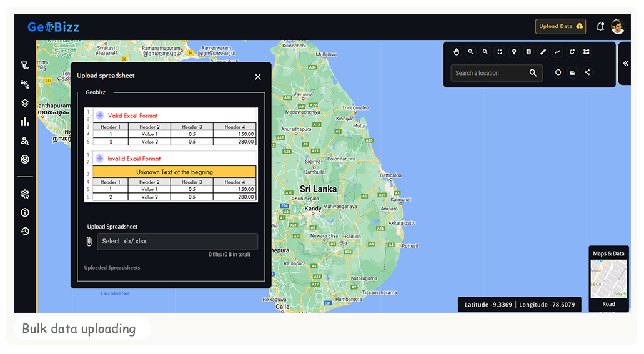The width and height of the screenshot is (644, 354).
Task: Click search magnifier in location box
Action: [533, 72]
